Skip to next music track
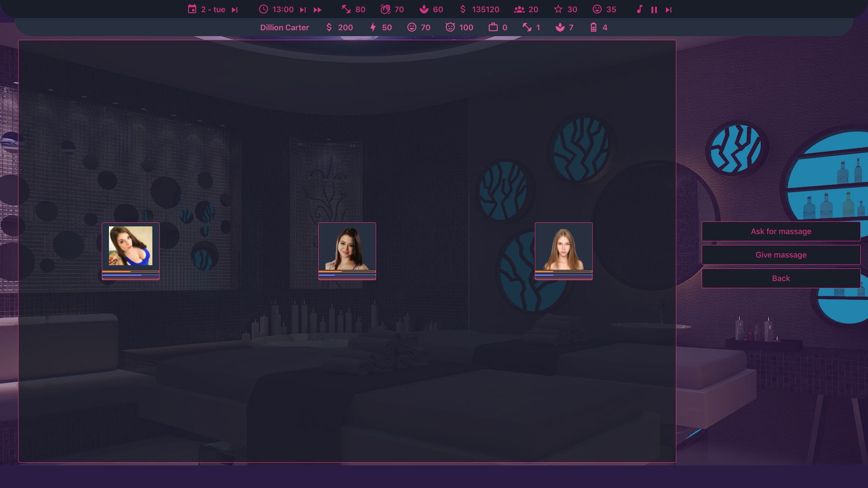This screenshot has width=868, height=488. [668, 9]
